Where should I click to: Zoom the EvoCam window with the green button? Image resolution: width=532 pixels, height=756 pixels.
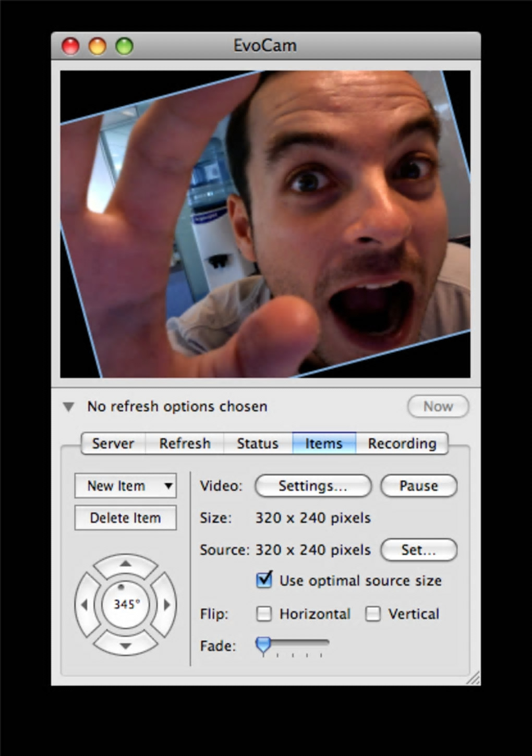click(x=124, y=46)
